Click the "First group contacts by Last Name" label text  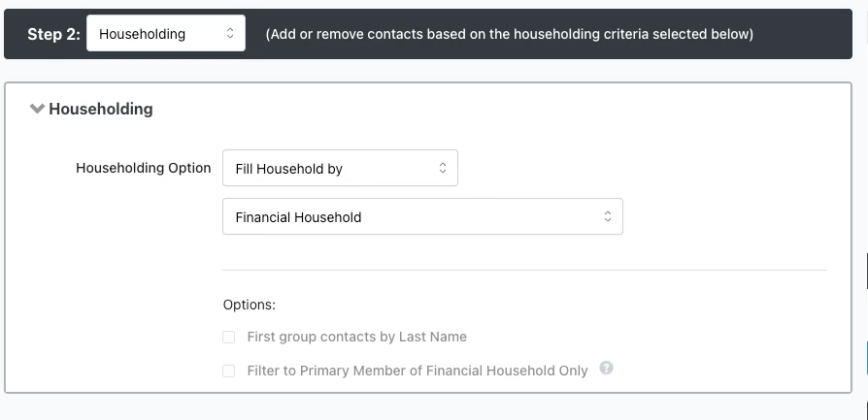(x=356, y=337)
